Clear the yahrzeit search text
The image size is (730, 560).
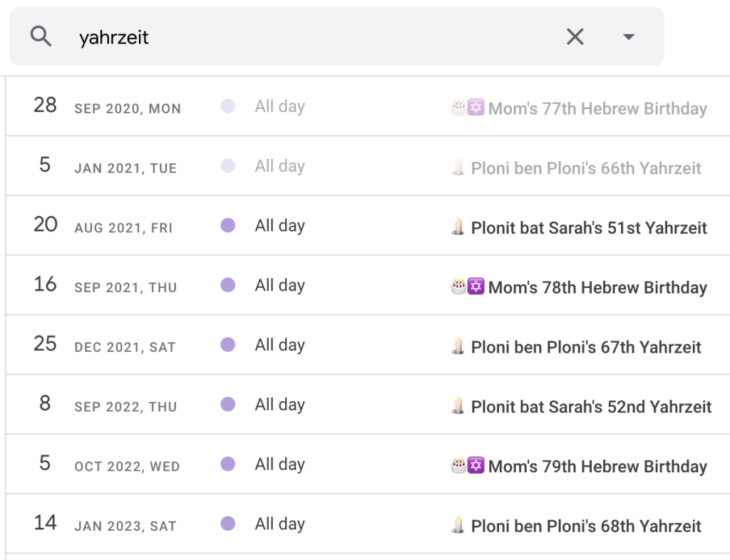click(575, 36)
